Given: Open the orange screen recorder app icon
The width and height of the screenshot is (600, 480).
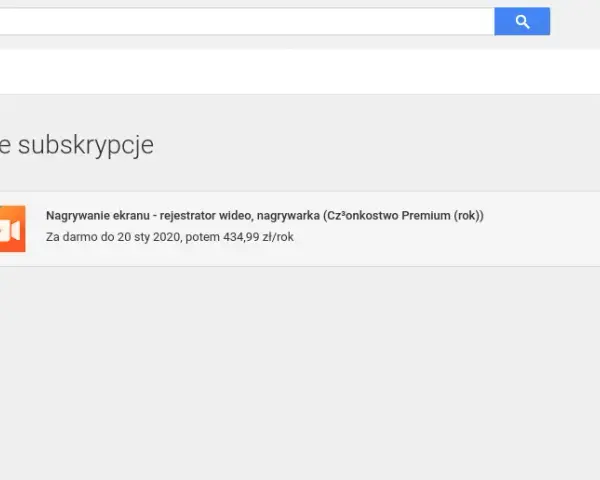Looking at the screenshot, I should click(x=13, y=229).
